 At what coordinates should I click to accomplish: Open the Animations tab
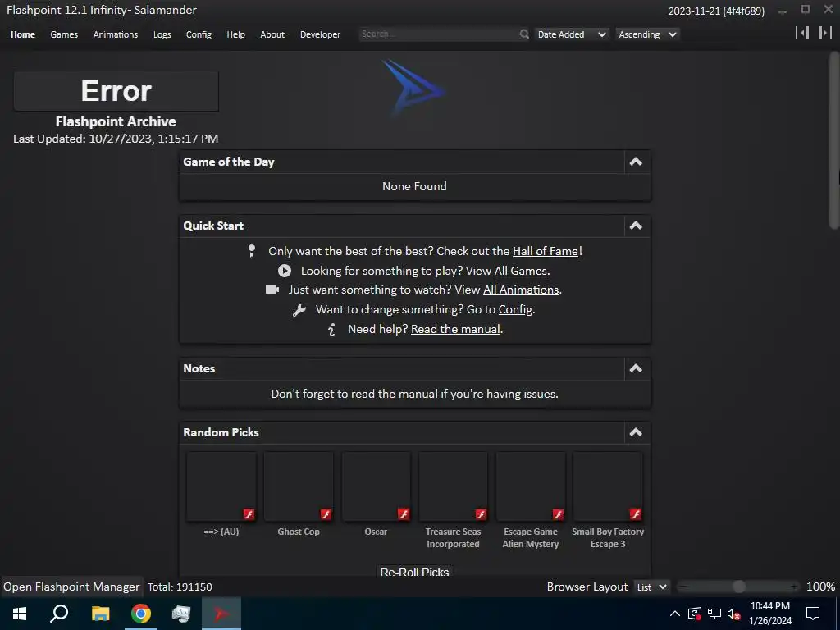pos(115,34)
